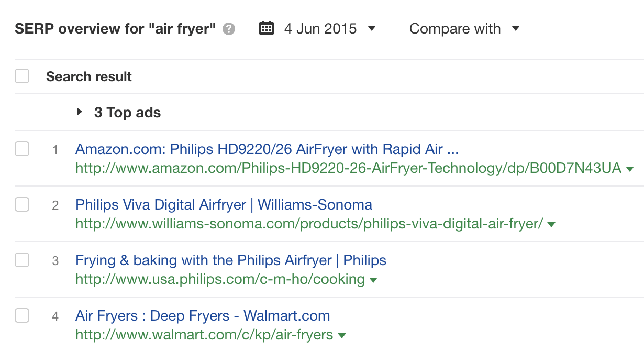The width and height of the screenshot is (644, 351).
Task: Click the green caret after the Amazon URL
Action: pos(630,169)
